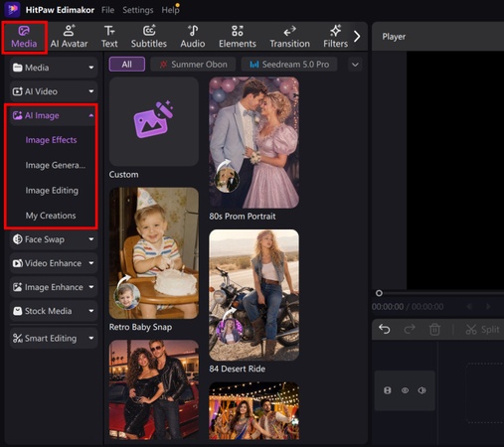Select the All filter chip

[x=127, y=65]
